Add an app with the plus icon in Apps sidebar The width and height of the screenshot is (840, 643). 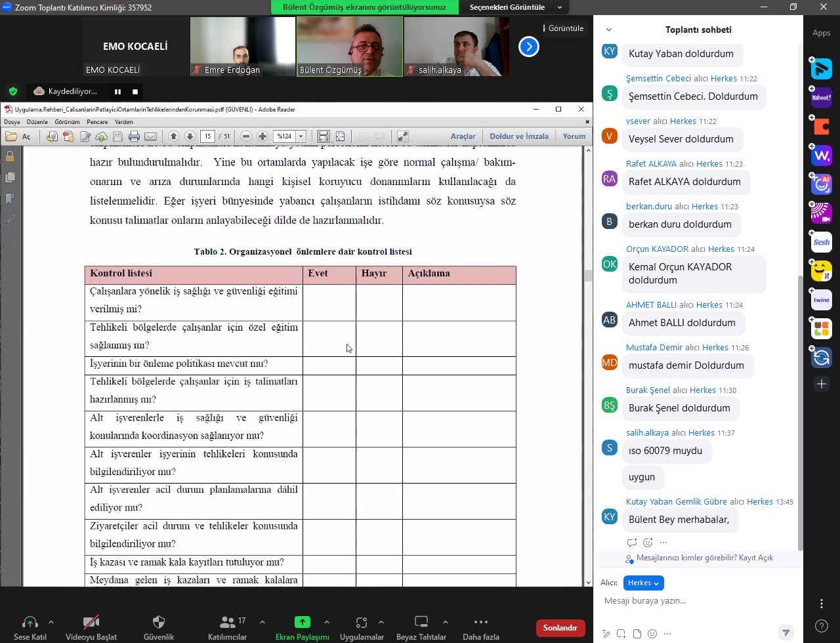pyautogui.click(x=822, y=384)
